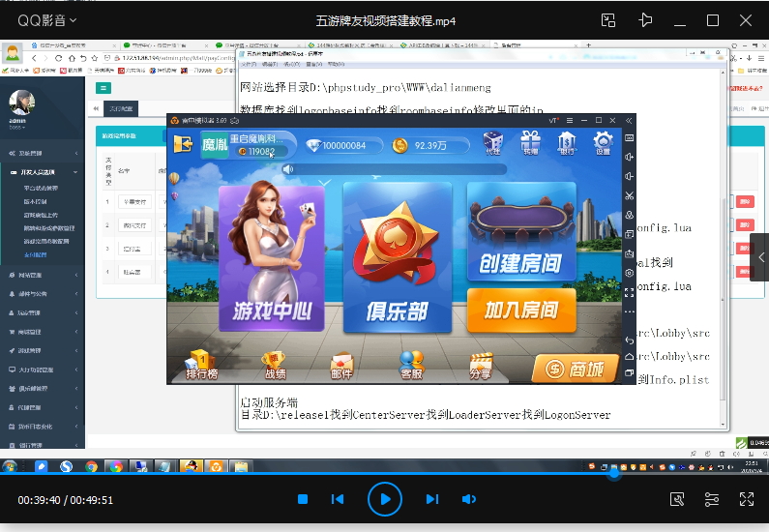Toggle the green admin sidebar menu button
The height and width of the screenshot is (532, 769).
[x=103, y=88]
